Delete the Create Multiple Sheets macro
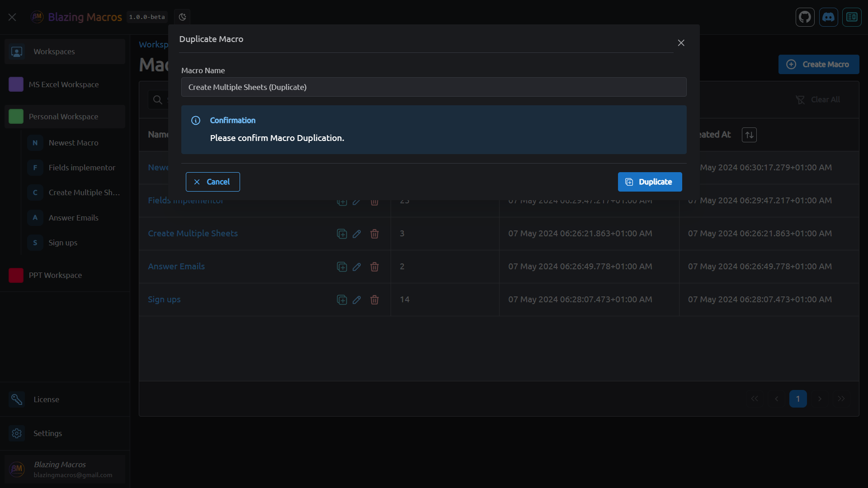 [x=374, y=234]
